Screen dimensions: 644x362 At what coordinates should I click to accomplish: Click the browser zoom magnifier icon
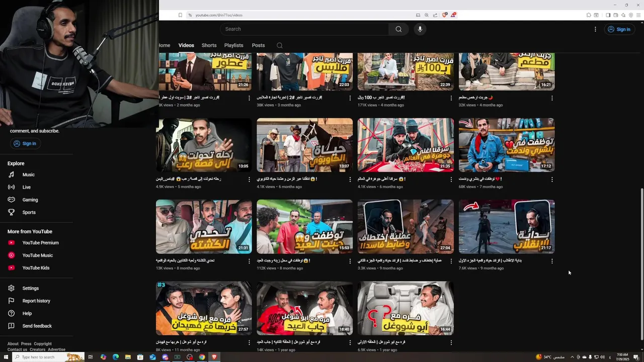tap(427, 15)
